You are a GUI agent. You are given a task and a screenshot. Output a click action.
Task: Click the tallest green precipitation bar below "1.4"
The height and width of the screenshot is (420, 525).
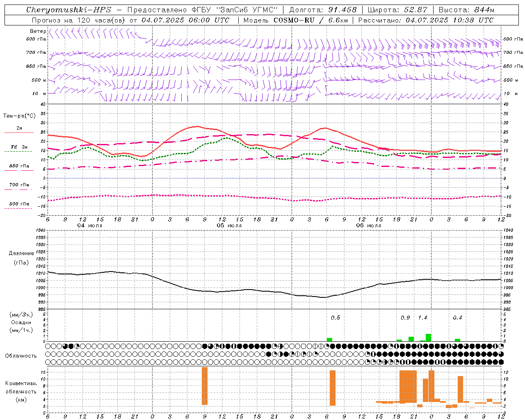pos(429,338)
